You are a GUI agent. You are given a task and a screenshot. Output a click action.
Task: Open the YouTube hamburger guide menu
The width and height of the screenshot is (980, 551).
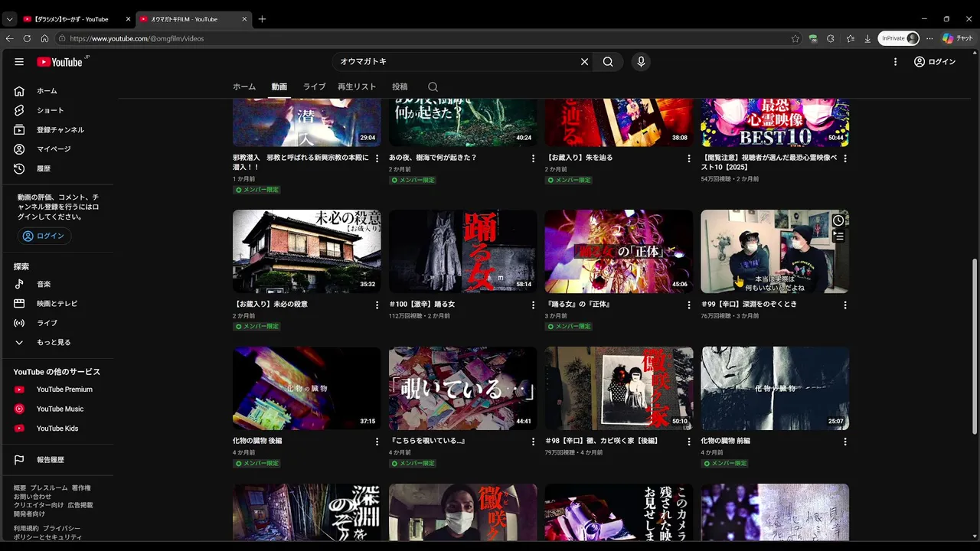tap(19, 62)
